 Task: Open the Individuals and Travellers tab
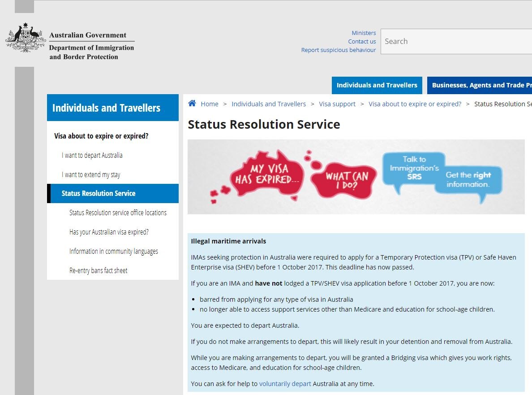(377, 85)
